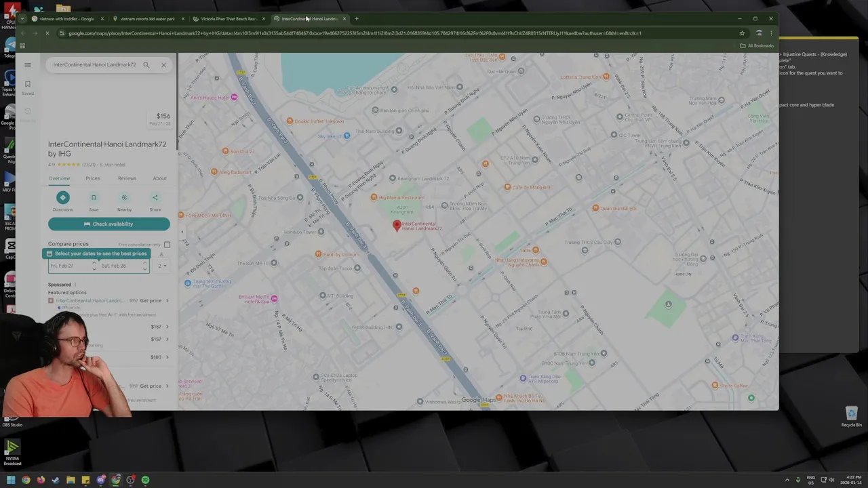Open the All Bookmarks folder
The image size is (868, 488).
(757, 46)
